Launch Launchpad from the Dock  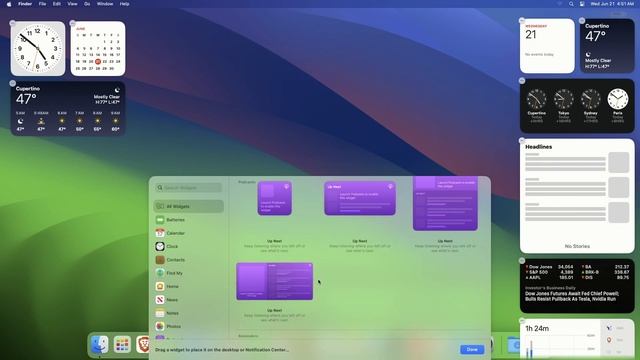pyautogui.click(x=122, y=344)
